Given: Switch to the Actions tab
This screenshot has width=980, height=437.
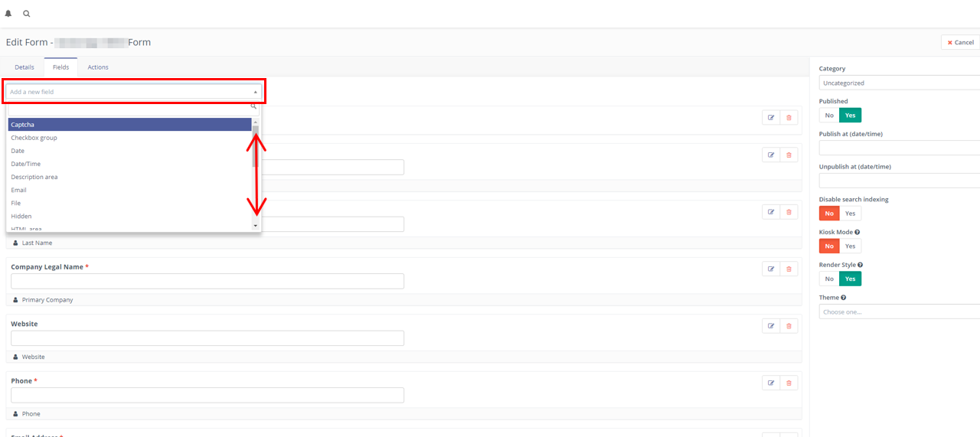Looking at the screenshot, I should [98, 67].
